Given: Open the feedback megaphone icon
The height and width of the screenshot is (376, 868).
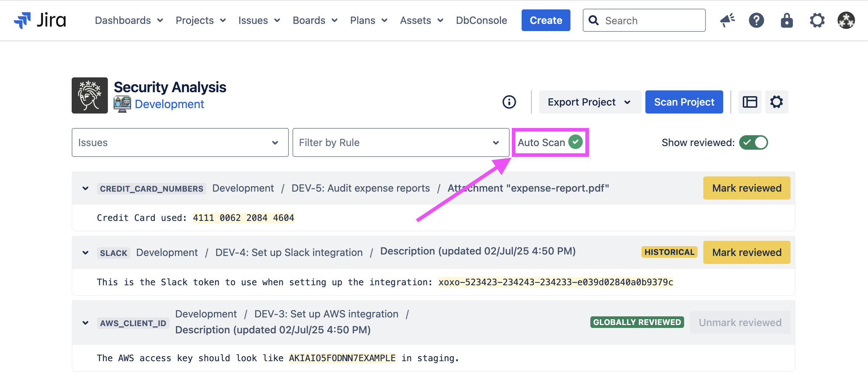Looking at the screenshot, I should 727,20.
